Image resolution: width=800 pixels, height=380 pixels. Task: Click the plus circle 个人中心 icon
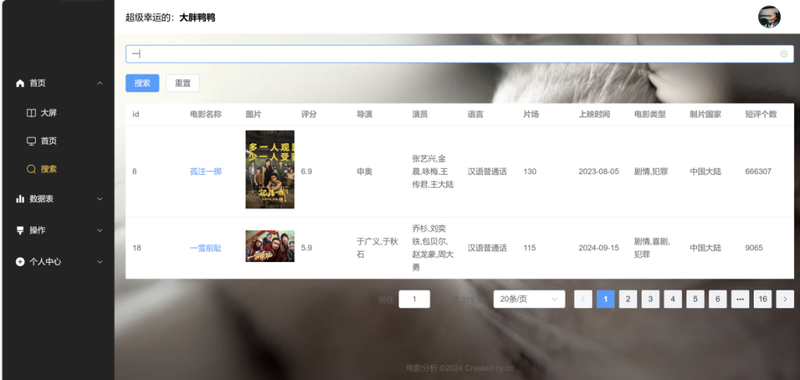pyautogui.click(x=20, y=262)
